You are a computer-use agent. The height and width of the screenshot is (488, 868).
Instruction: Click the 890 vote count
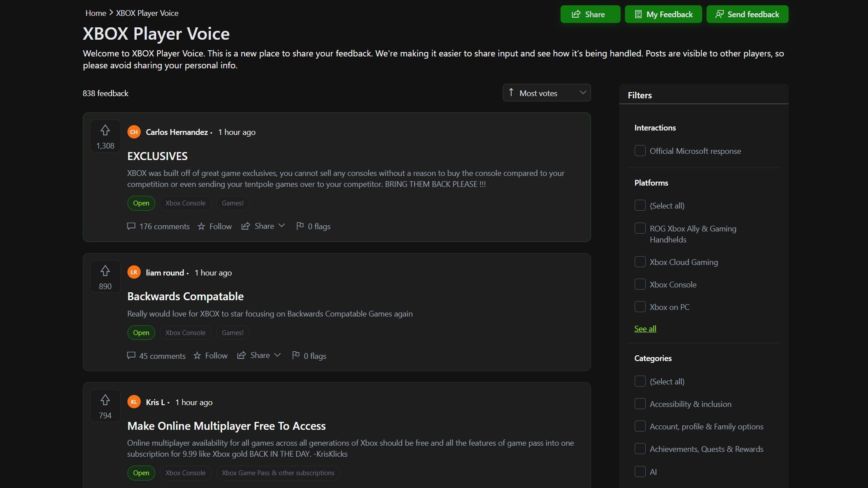click(x=105, y=287)
